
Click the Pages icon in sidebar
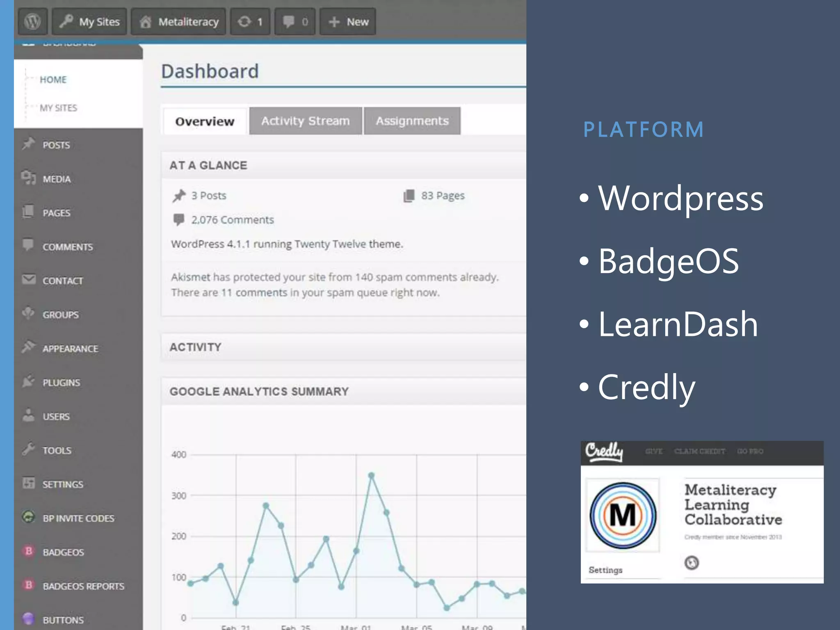[x=28, y=211]
